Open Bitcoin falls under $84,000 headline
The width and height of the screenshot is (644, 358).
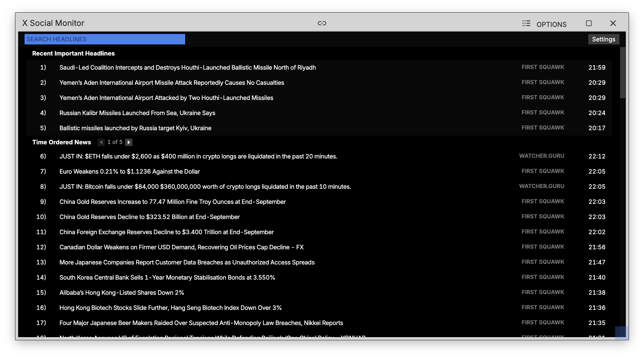click(x=205, y=187)
